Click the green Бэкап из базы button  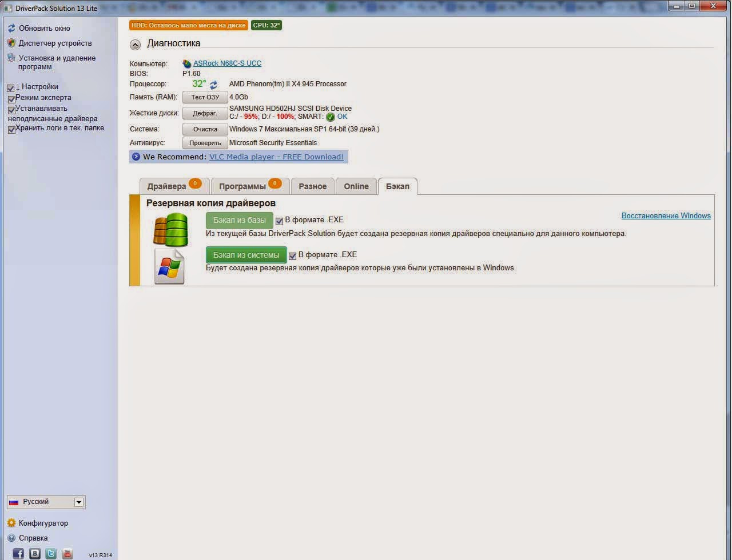click(240, 220)
